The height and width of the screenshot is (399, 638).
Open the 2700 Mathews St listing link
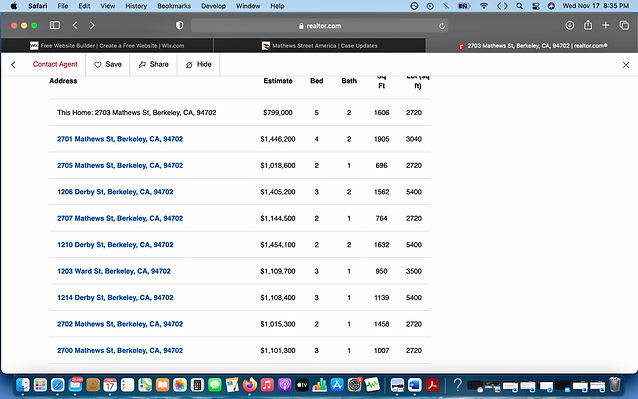tap(120, 351)
